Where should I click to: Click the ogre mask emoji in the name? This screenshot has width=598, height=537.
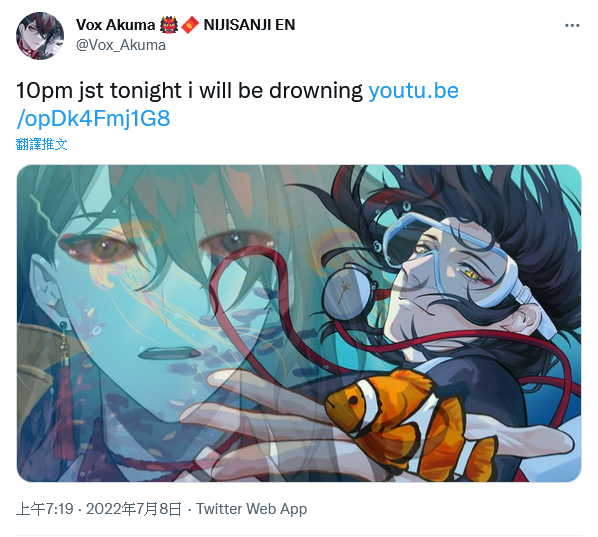(x=169, y=25)
